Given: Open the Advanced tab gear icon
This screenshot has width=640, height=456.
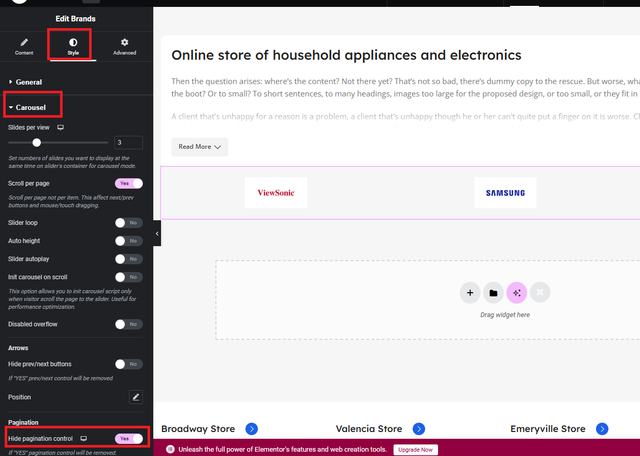Looking at the screenshot, I should (x=124, y=42).
